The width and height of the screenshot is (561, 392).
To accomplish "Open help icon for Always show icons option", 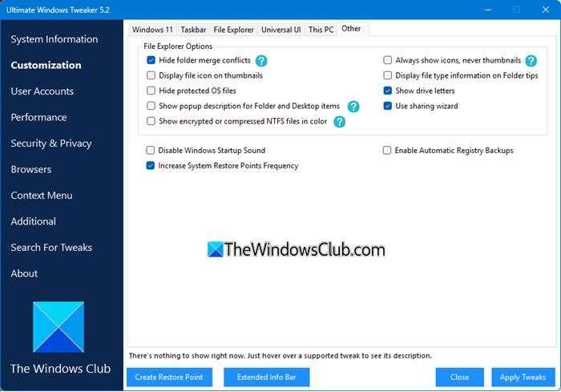I will click(x=531, y=61).
